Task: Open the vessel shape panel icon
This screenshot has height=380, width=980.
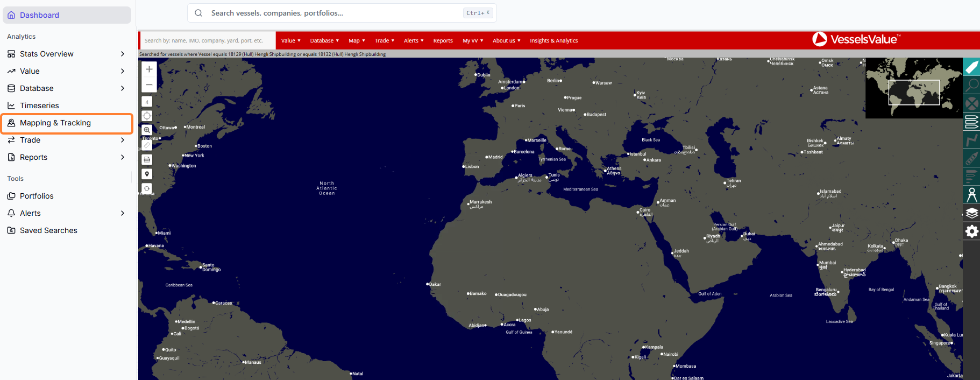Action: pos(971,67)
